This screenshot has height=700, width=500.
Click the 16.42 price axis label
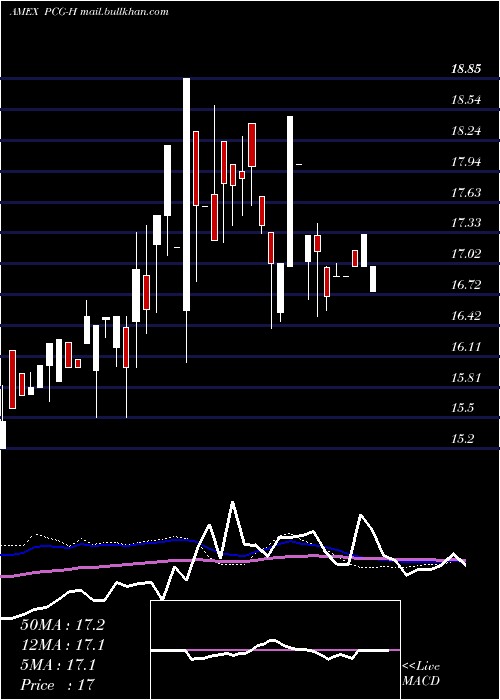tap(467, 316)
